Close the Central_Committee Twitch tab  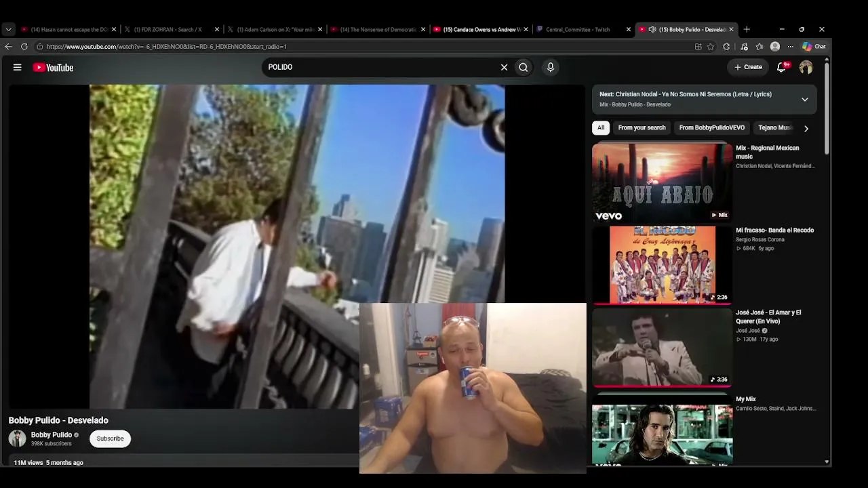click(629, 29)
